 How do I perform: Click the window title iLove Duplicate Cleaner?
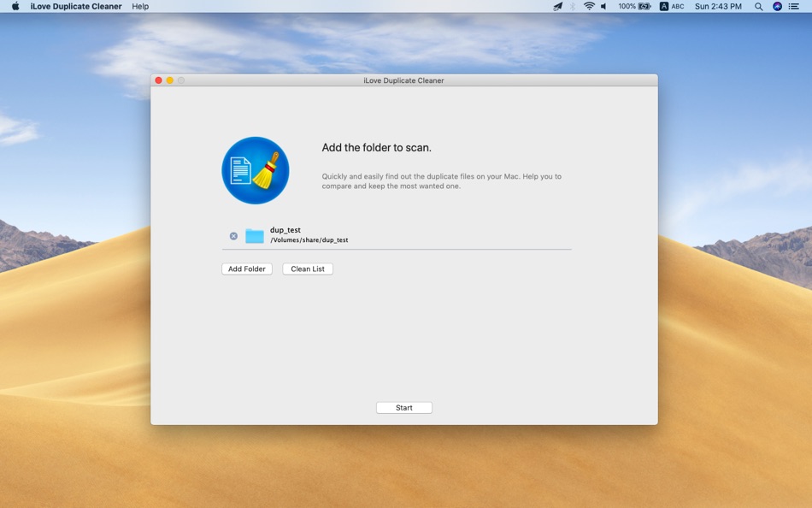tap(403, 80)
